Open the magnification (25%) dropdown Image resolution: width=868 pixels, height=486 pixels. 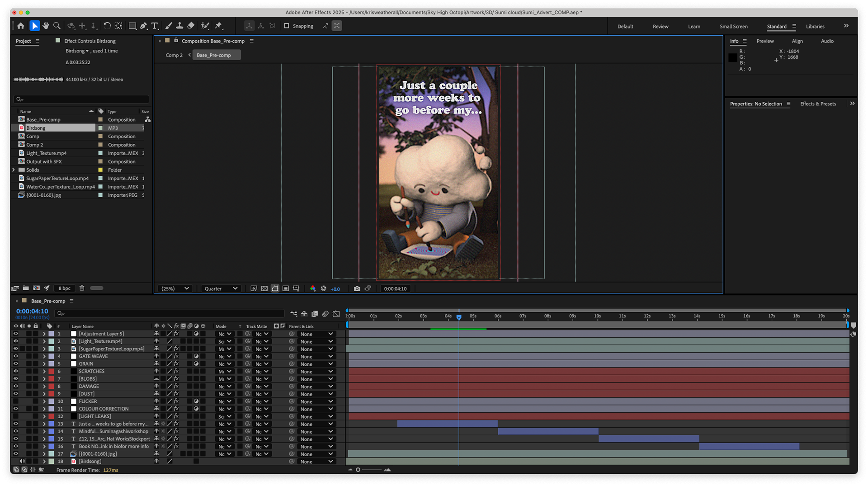(175, 288)
